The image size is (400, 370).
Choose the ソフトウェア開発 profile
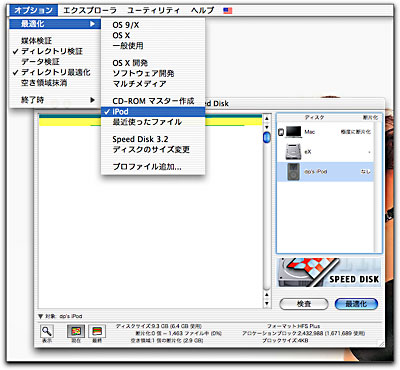[x=153, y=73]
